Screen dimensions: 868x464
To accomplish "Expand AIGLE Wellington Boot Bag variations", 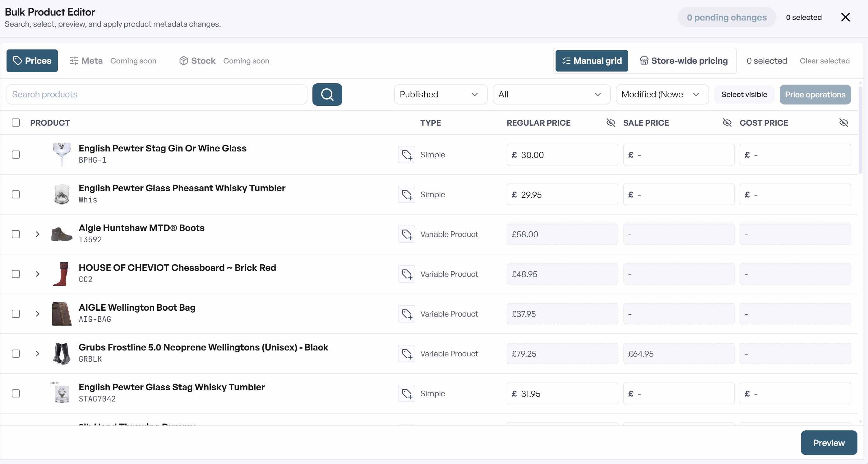I will click(x=37, y=314).
